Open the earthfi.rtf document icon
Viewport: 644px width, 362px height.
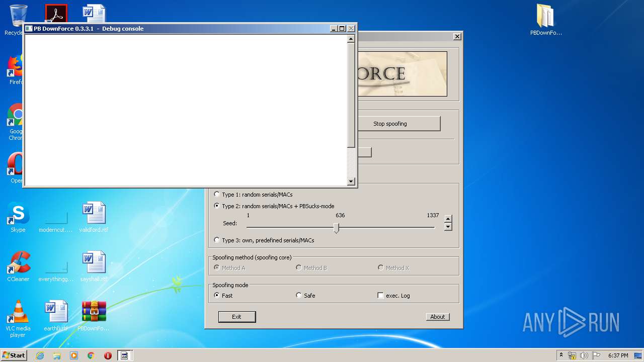click(x=56, y=316)
